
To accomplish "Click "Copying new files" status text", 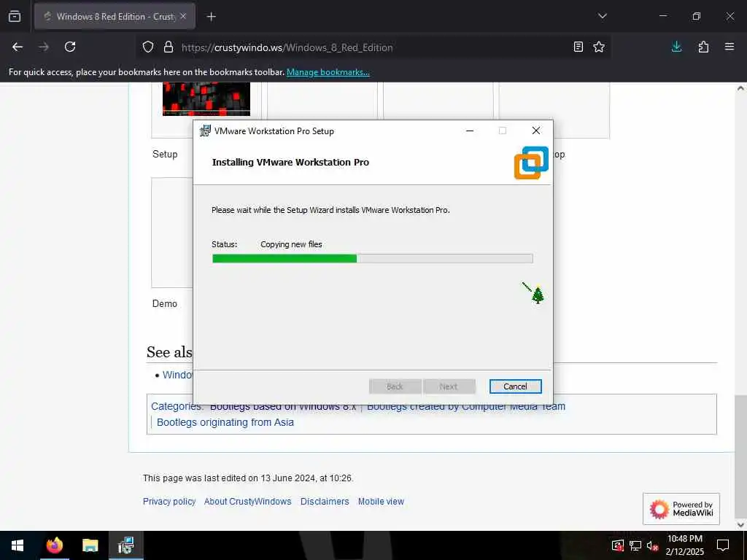I will coord(291,244).
